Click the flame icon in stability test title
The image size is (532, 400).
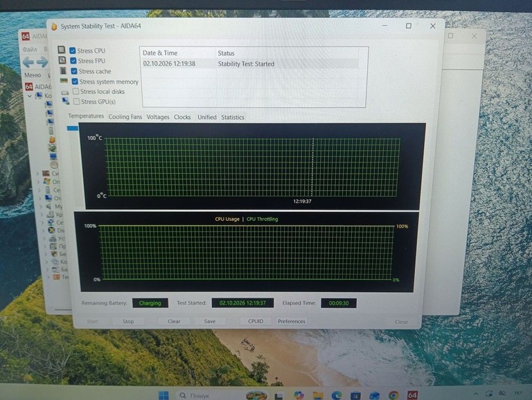point(54,26)
